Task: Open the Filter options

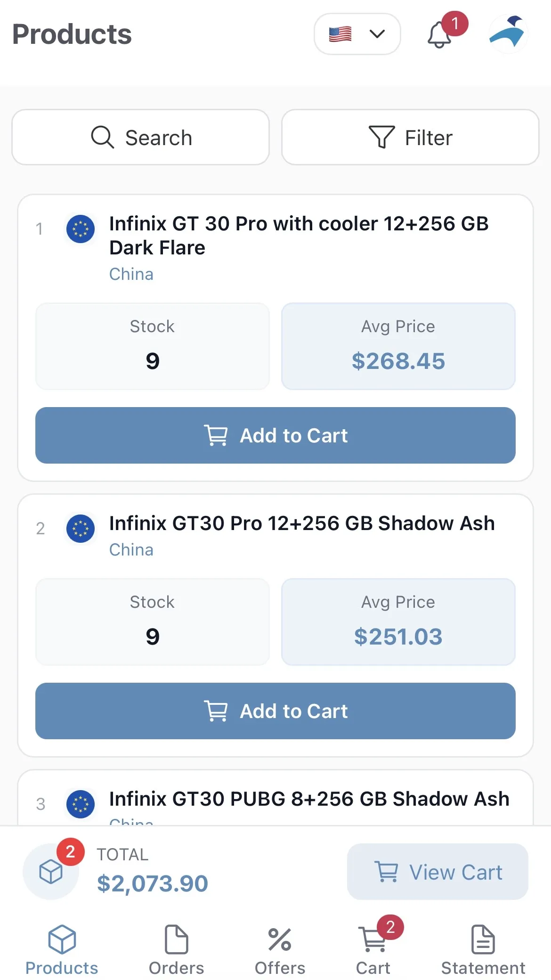Action: 410,138
